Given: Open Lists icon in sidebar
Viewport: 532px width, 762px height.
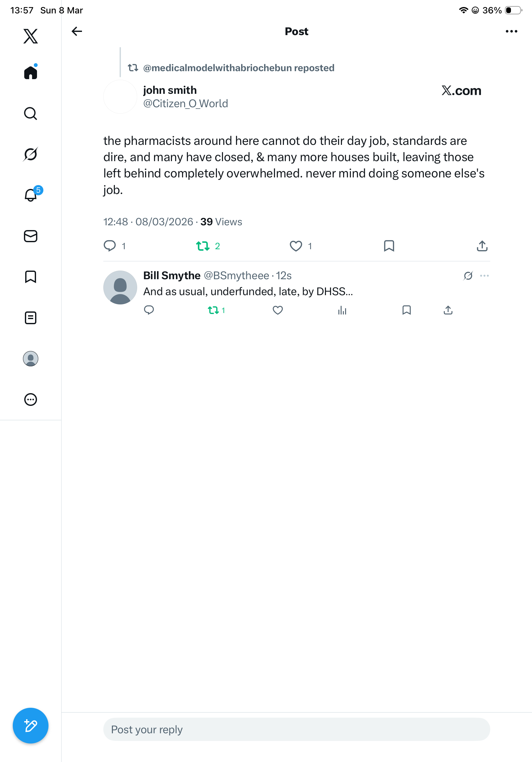Looking at the screenshot, I should pyautogui.click(x=31, y=317).
